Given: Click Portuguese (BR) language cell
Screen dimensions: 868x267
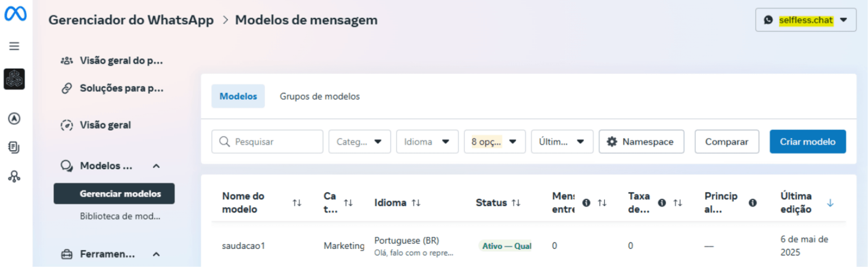Looking at the screenshot, I should pos(407,241).
